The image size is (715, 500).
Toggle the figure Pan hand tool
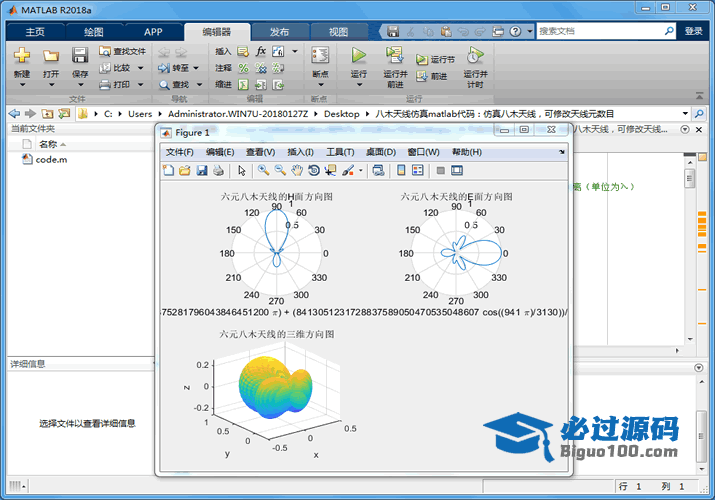(x=297, y=170)
